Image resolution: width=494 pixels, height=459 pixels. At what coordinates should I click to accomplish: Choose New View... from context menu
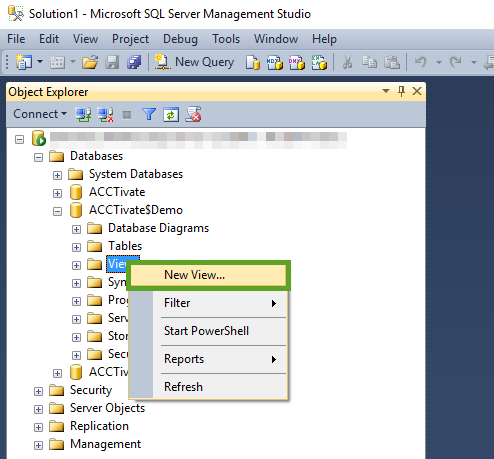(x=208, y=275)
